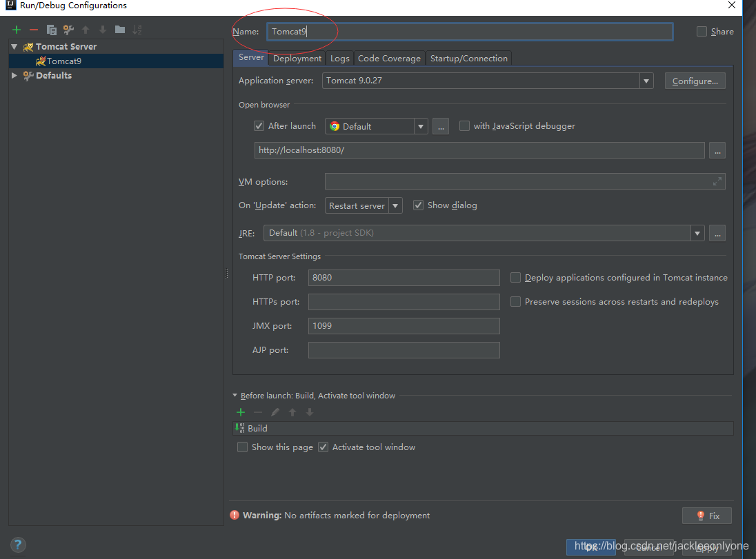This screenshot has height=559, width=756.
Task: Collapse Tomcat Server tree node
Action: tap(14, 47)
